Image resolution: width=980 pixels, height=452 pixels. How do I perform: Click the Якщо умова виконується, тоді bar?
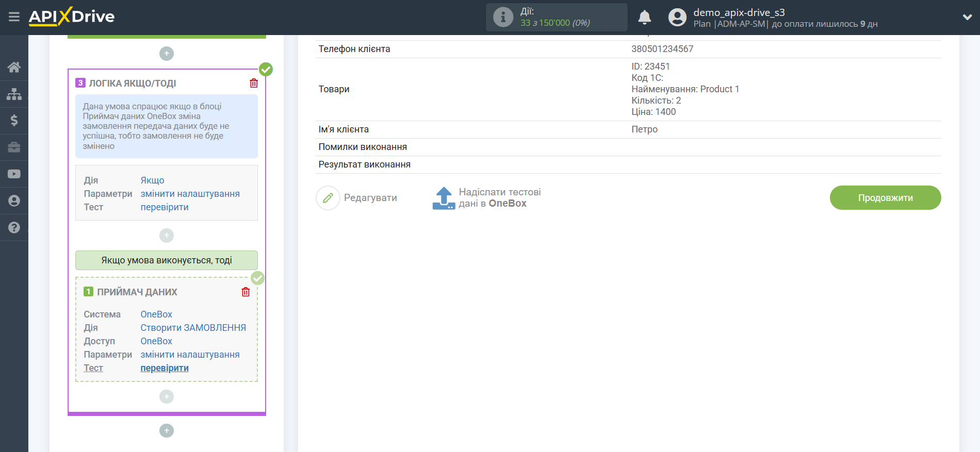point(167,260)
